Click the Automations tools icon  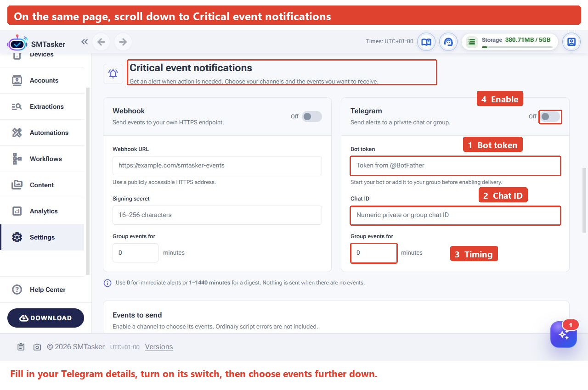(x=17, y=133)
